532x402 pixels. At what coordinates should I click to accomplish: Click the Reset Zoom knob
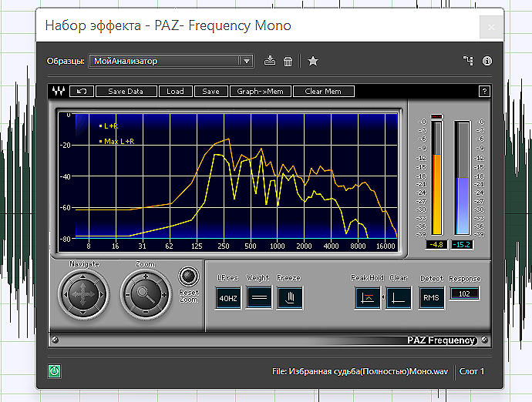(189, 276)
